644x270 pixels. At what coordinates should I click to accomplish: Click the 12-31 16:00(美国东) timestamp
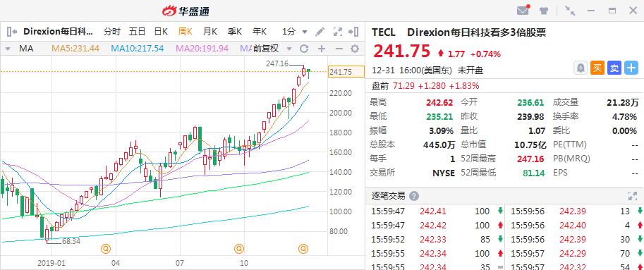point(411,70)
